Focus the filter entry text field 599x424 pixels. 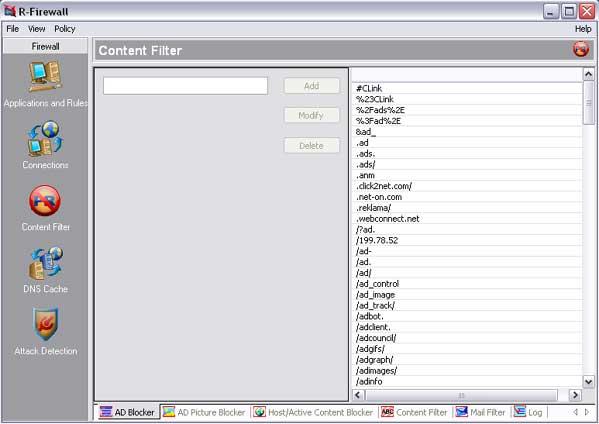(185, 86)
